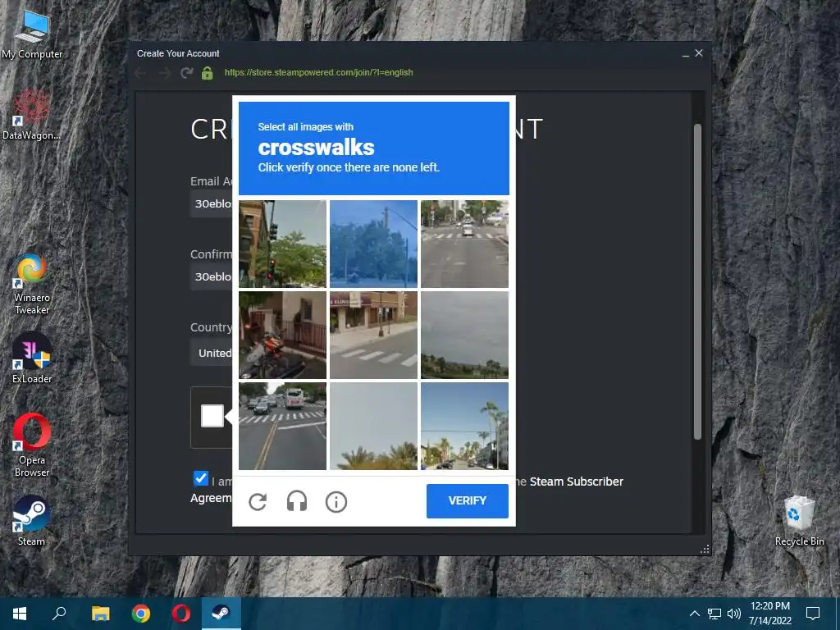Select blue-tinted tile with tree and streetlight
The width and height of the screenshot is (840, 630).
click(373, 244)
